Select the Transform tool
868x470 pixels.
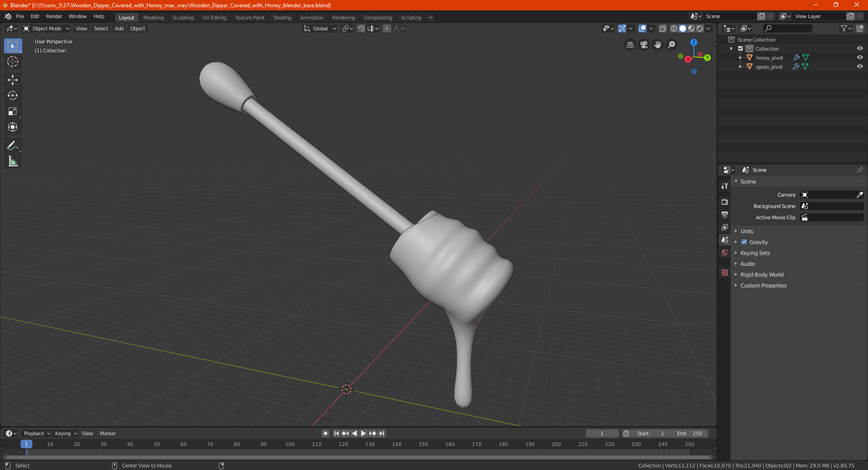pos(13,127)
